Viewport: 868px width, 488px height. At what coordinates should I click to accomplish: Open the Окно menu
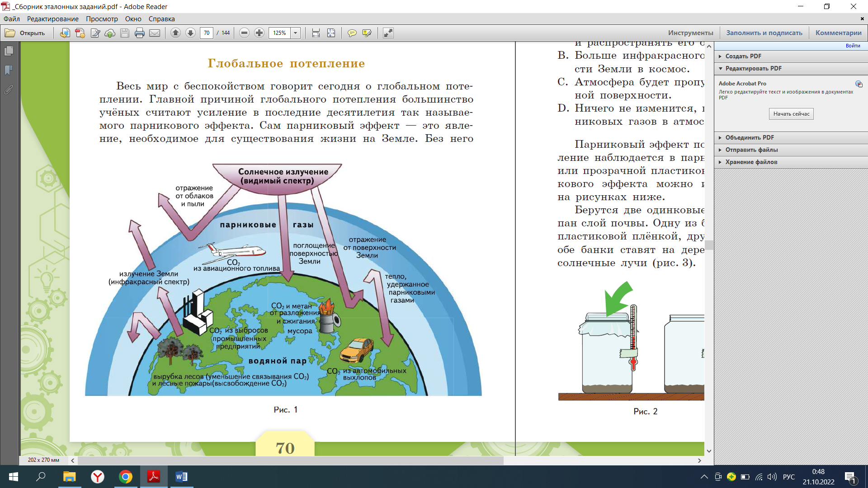(x=133, y=19)
